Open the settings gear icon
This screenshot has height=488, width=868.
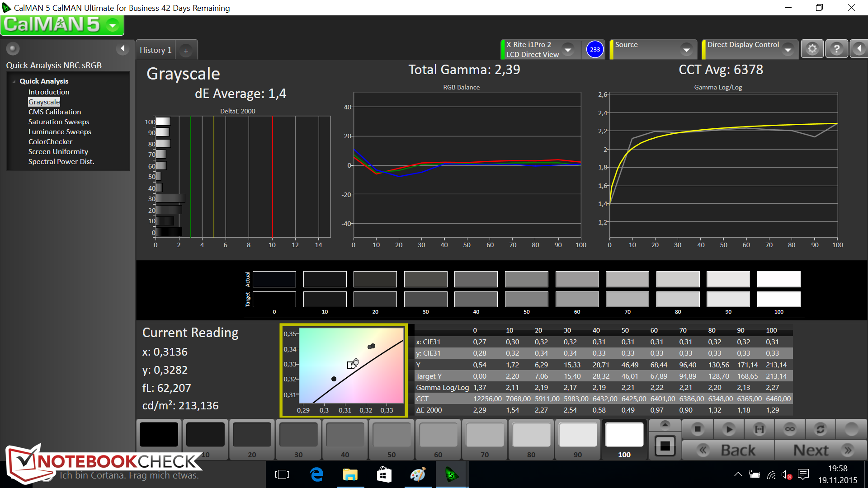(812, 49)
